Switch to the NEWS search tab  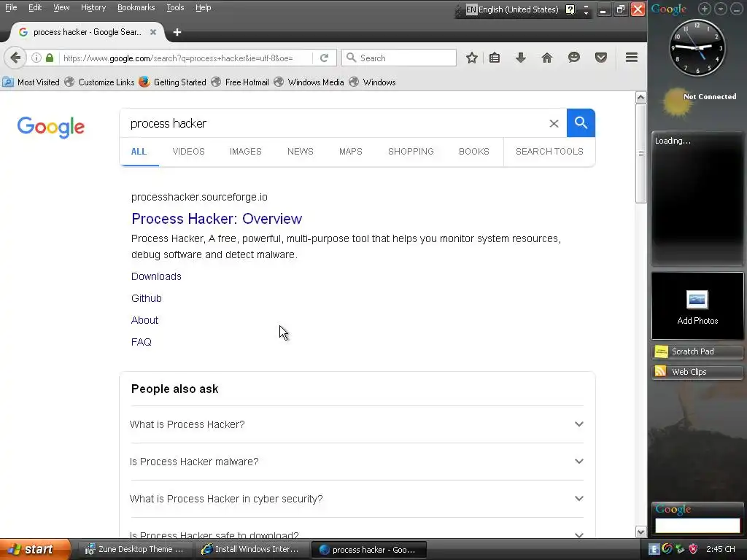[300, 152]
